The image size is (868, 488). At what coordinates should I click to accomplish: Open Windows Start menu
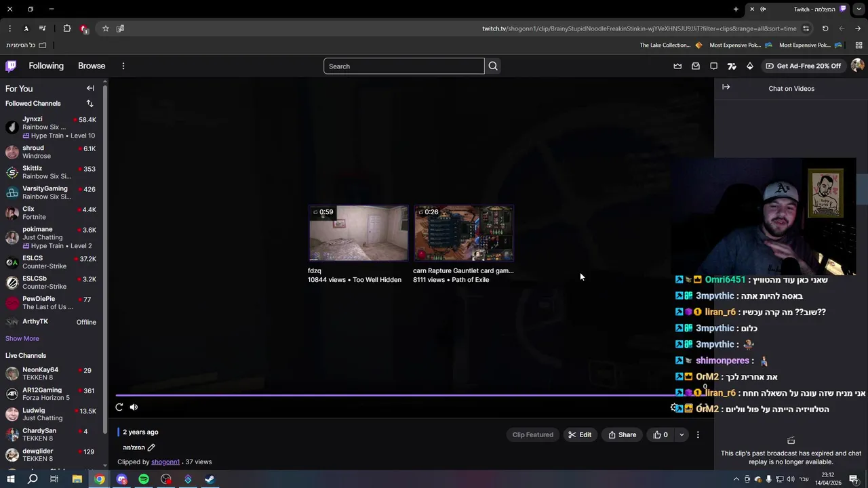coord(10,479)
